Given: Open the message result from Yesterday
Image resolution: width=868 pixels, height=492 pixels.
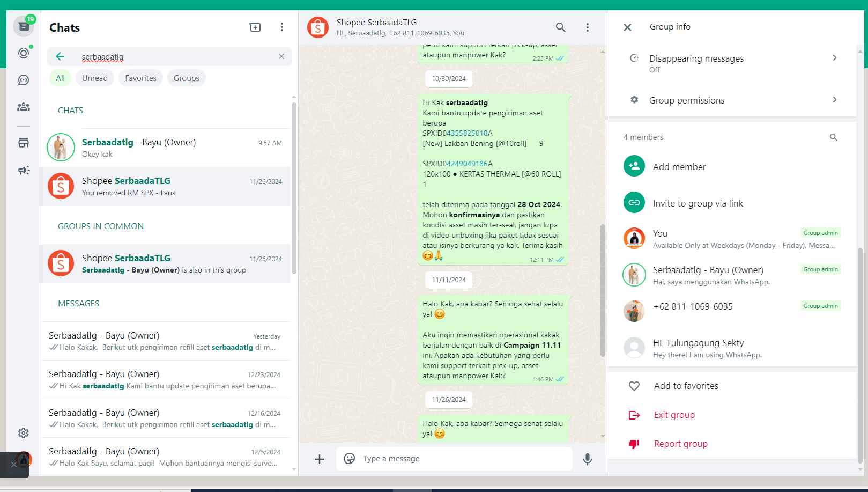Looking at the screenshot, I should click(166, 341).
